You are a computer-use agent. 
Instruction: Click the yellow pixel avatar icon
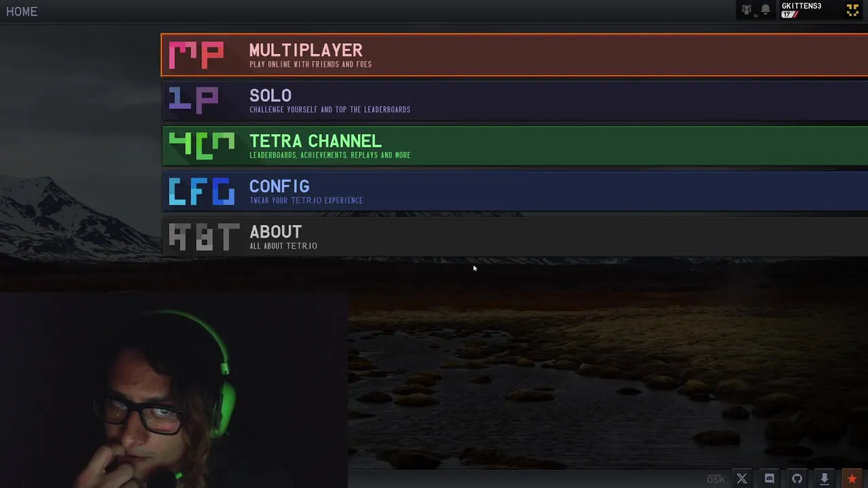852,10
